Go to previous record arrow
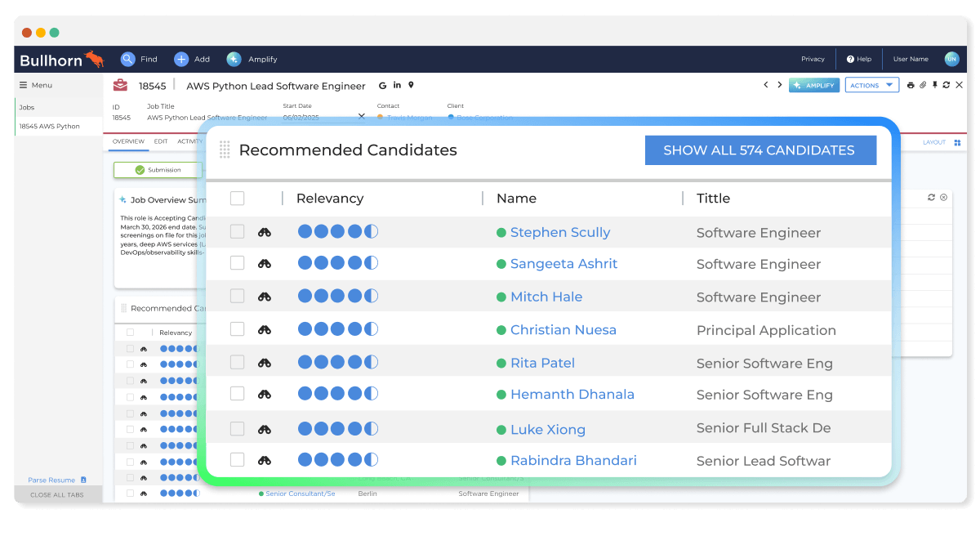The image size is (980, 554). tap(766, 85)
